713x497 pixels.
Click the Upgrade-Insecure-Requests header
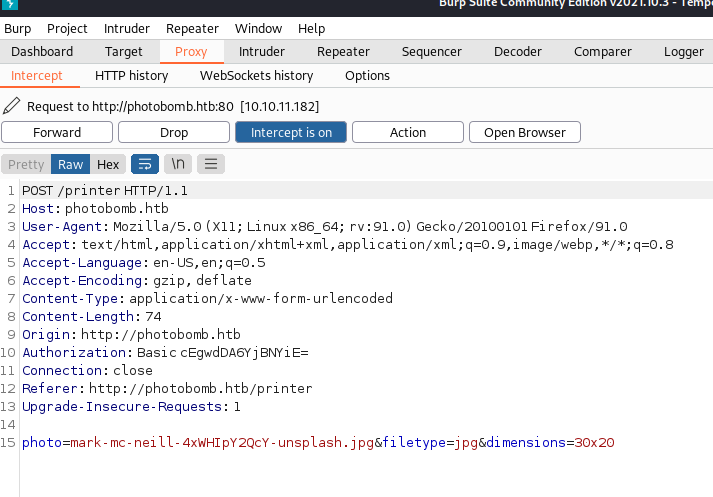tap(131, 407)
